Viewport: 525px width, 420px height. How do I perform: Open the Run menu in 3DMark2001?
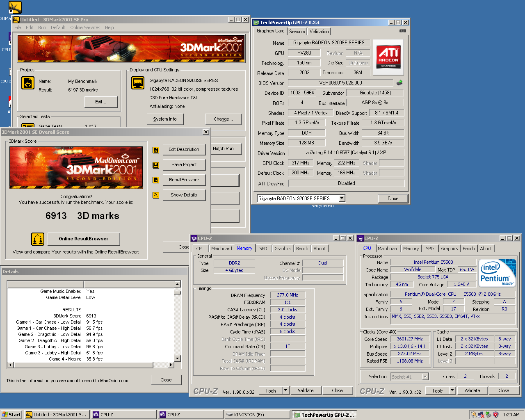coord(42,27)
